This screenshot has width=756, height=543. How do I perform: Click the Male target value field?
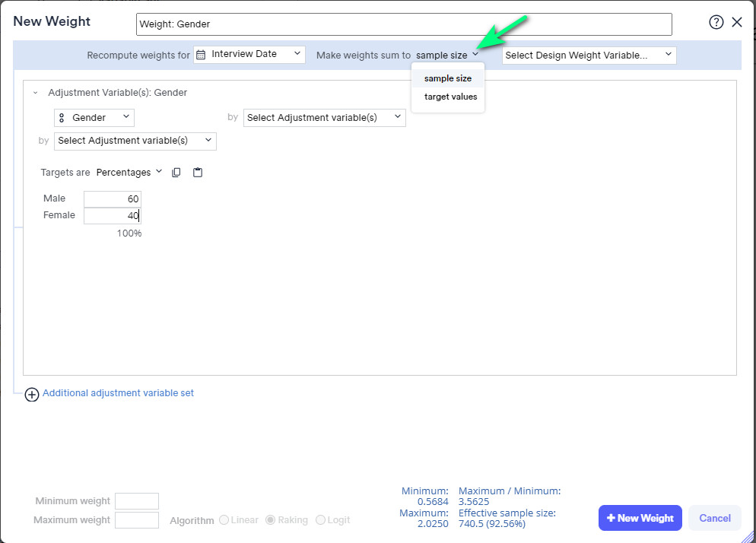112,199
